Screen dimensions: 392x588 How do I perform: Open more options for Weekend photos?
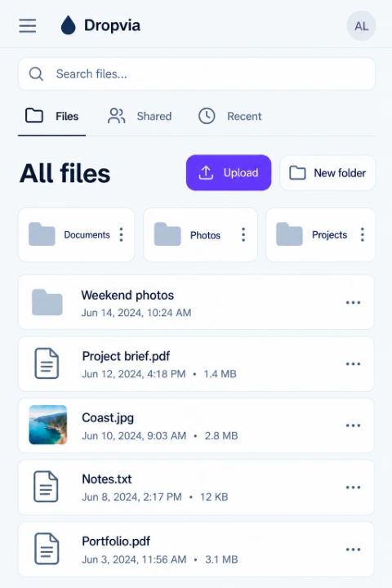click(x=353, y=302)
